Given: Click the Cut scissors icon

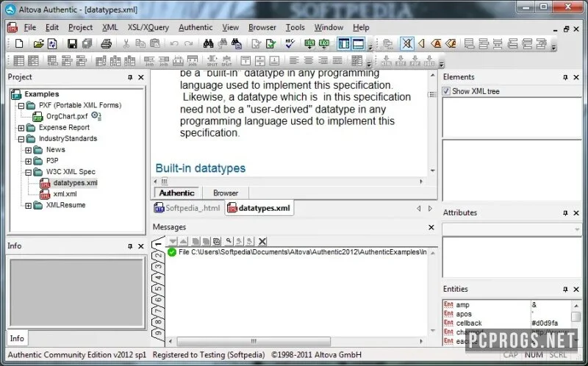Looking at the screenshot, I should point(126,44).
